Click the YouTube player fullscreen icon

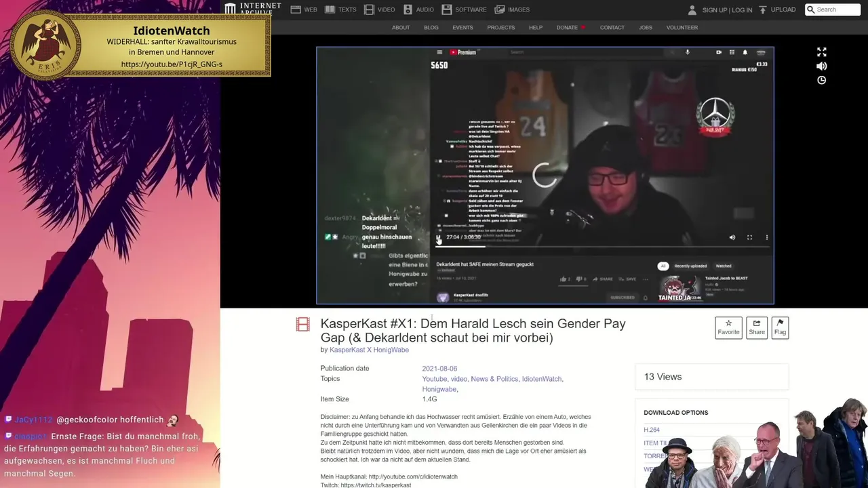749,237
